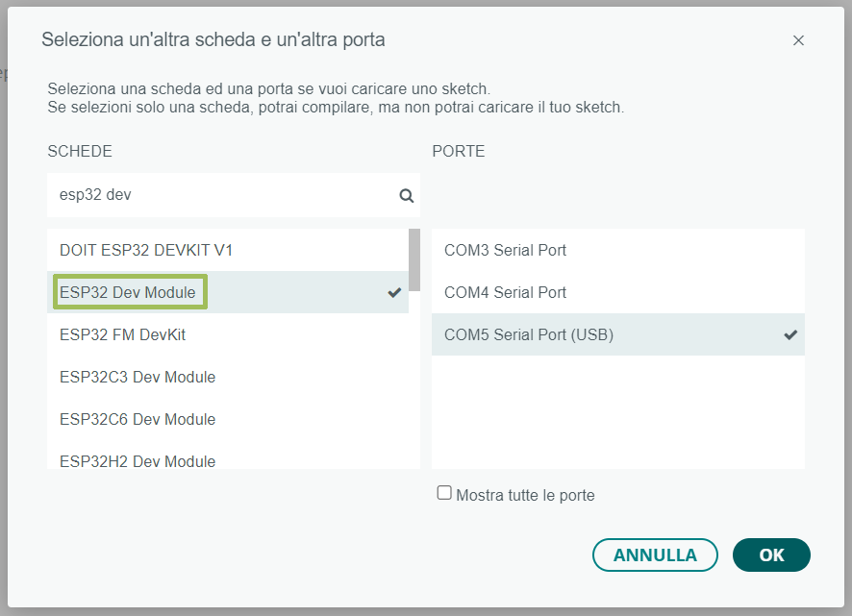Click the ANNULLA button
The width and height of the screenshot is (852, 616).
pyautogui.click(x=655, y=555)
